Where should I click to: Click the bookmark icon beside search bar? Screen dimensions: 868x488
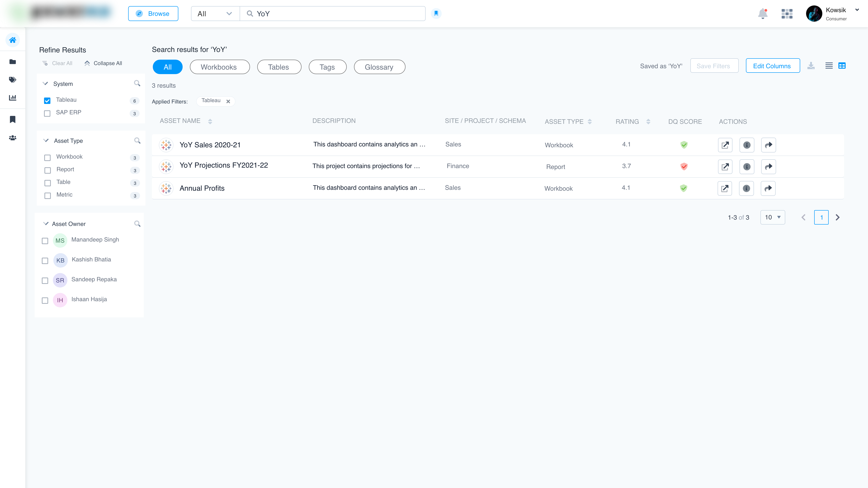click(x=436, y=14)
